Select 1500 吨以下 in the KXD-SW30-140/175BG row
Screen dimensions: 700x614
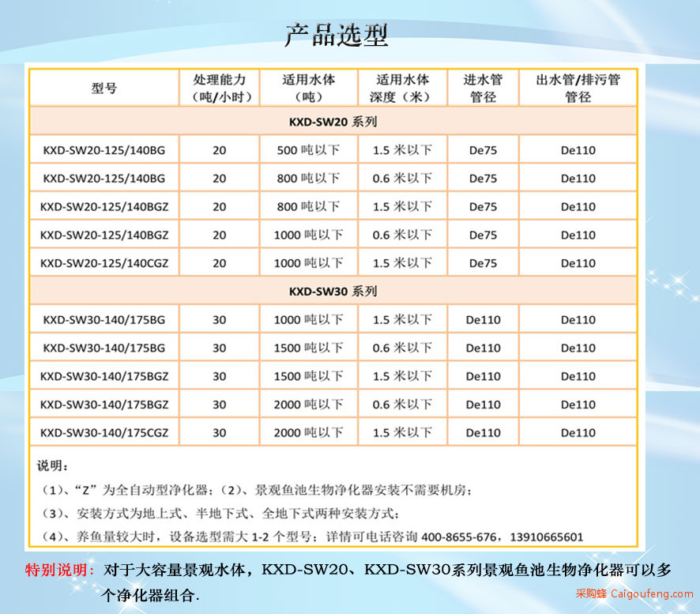coord(308,348)
